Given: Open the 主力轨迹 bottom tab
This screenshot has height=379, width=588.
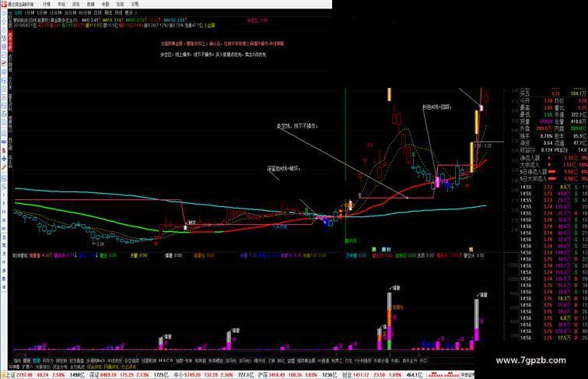Looking at the screenshot, I should pos(77,367).
